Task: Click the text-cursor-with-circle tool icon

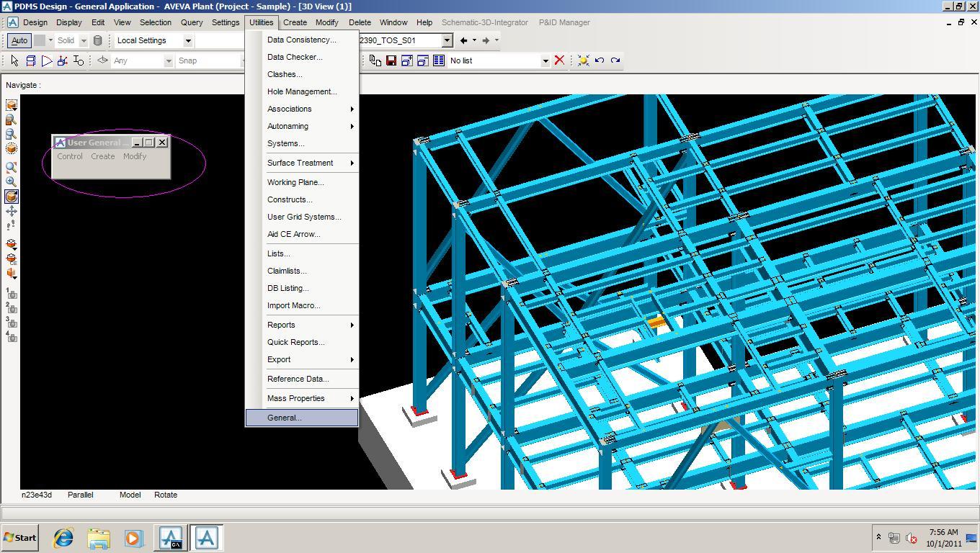Action: point(79,60)
